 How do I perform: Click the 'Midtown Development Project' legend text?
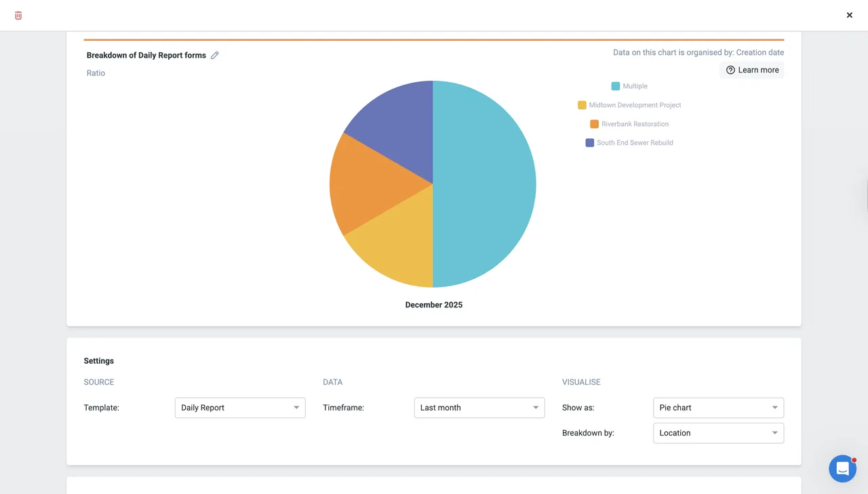(x=635, y=105)
